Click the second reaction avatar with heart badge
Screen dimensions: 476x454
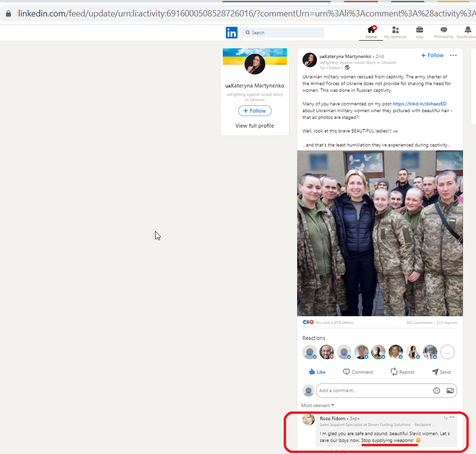pyautogui.click(x=327, y=352)
